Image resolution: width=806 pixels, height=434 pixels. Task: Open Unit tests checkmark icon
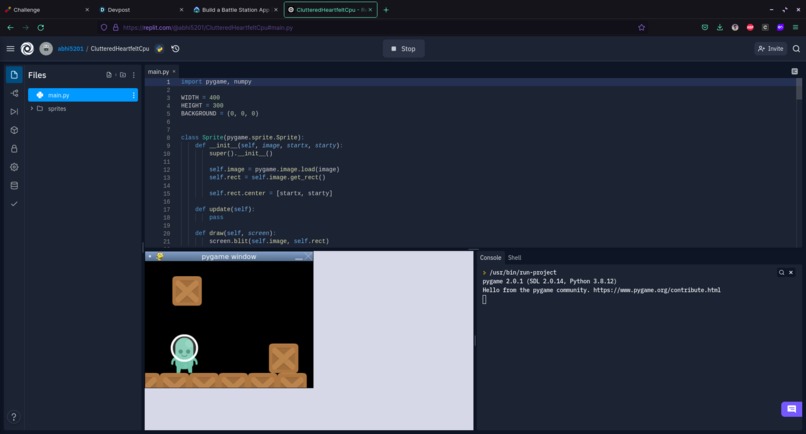14,204
